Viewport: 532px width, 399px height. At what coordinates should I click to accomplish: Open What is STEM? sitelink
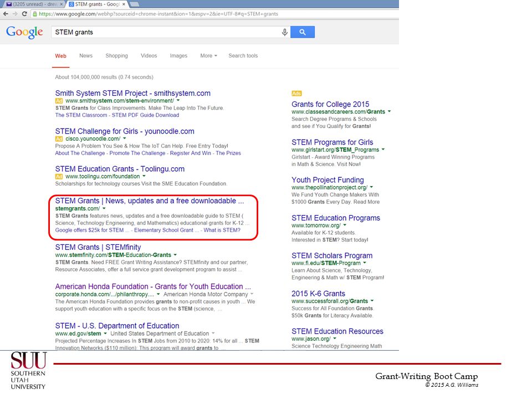point(222,230)
